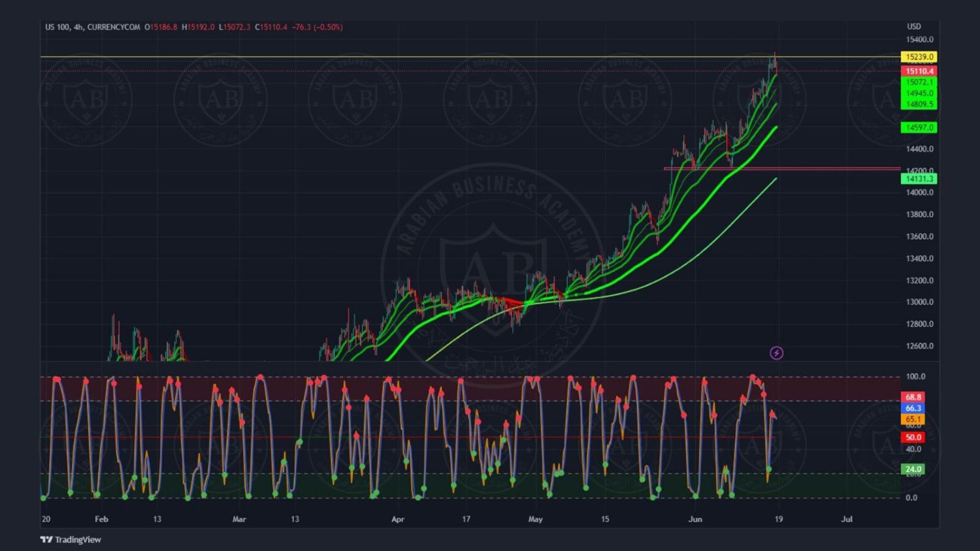This screenshot has height=551, width=980.
Task: Click the 14131.3 light green price label
Action: (919, 179)
